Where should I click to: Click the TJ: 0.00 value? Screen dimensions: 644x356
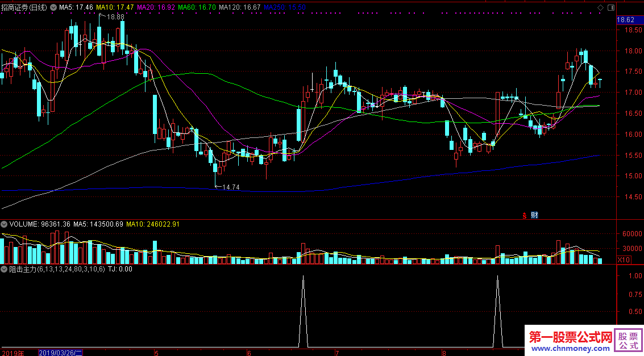click(x=121, y=269)
